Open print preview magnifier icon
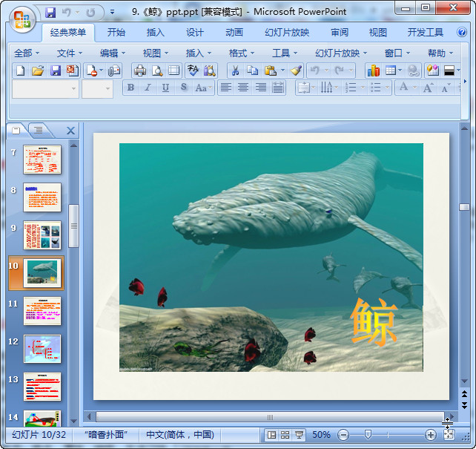Image resolution: width=476 pixels, height=449 pixels. click(157, 71)
